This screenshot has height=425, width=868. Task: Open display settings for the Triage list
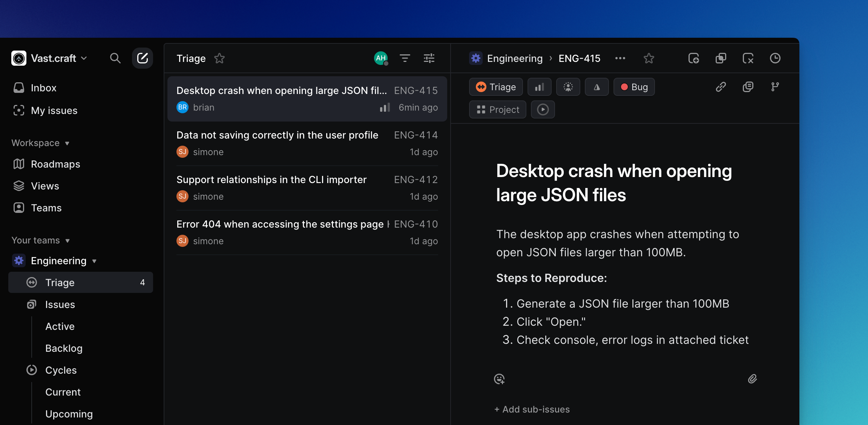click(x=429, y=58)
